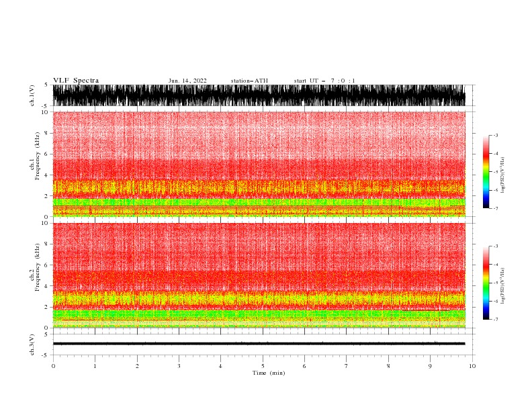This screenshot has height=411, width=532.
Task: Click the 'ch.1(V)' waveform axis label
Action: tap(32, 95)
